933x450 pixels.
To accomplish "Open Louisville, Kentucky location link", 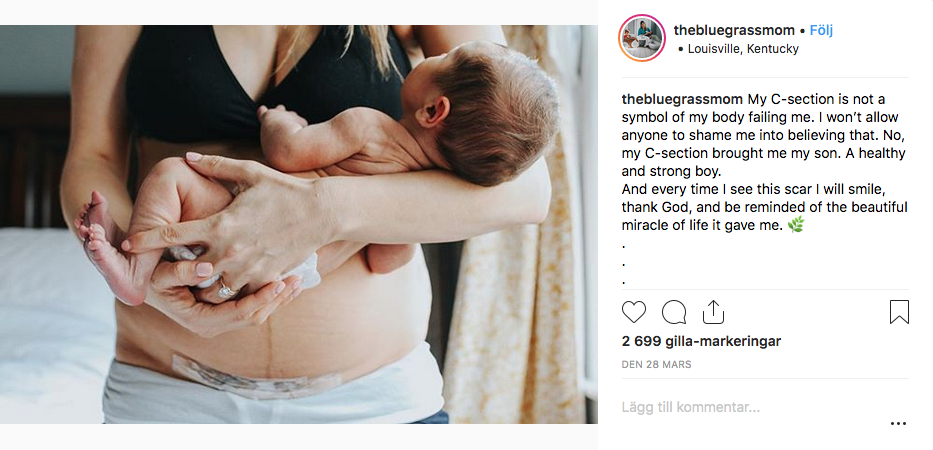I will pos(743,49).
